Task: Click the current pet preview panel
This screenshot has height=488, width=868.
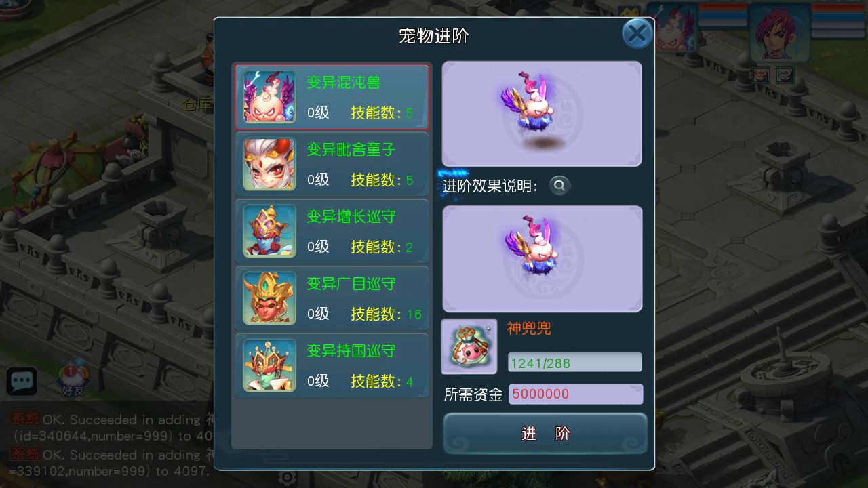Action: [542, 114]
